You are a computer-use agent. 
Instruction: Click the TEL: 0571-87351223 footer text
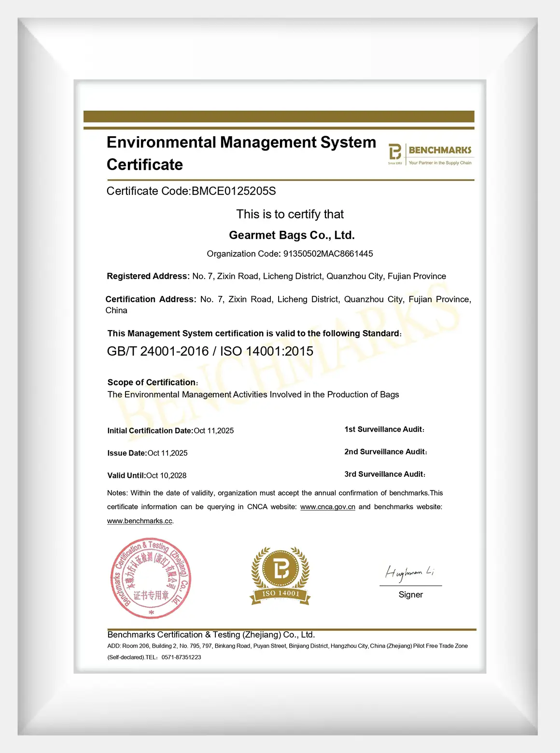point(173,657)
